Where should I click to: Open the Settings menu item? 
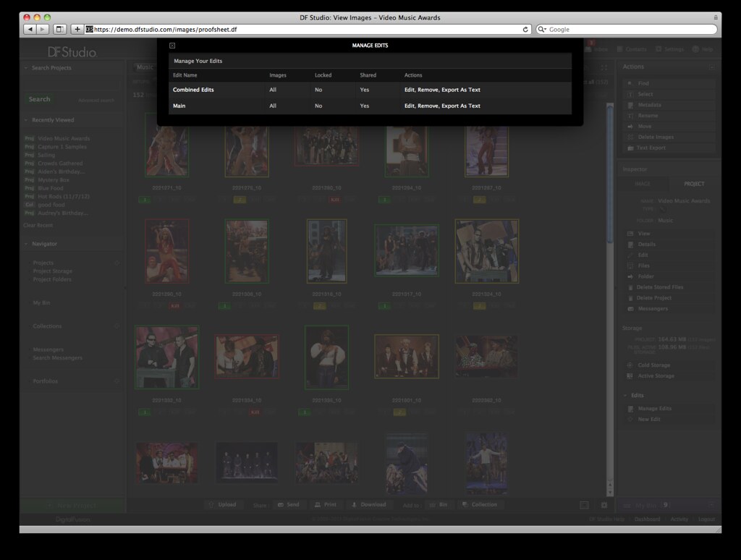[x=669, y=49]
